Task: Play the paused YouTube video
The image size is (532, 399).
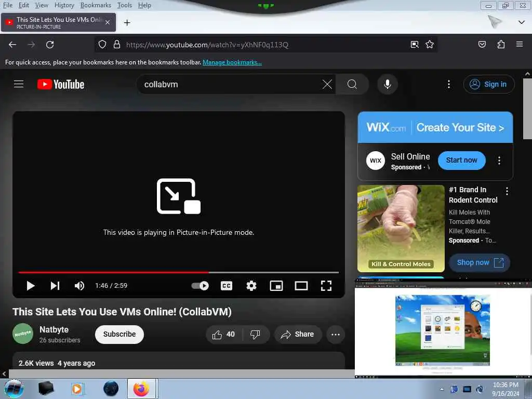Action: pyautogui.click(x=31, y=286)
